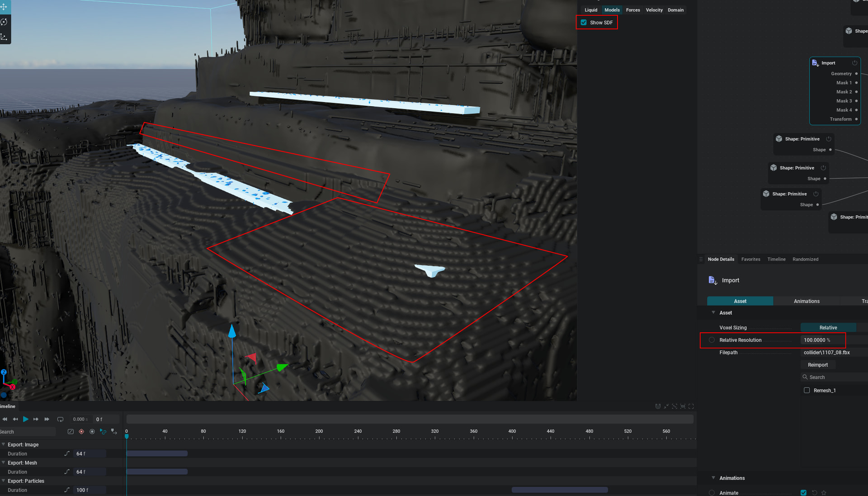Select the rotate tool in viewport
Image resolution: width=868 pixels, height=496 pixels.
tap(4, 22)
